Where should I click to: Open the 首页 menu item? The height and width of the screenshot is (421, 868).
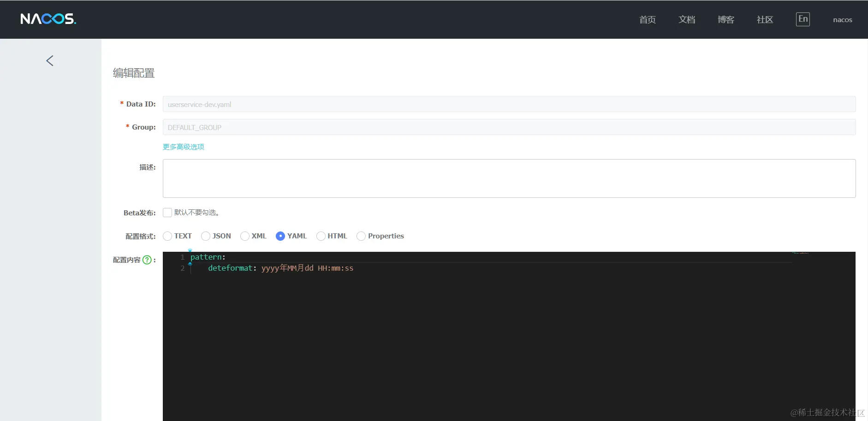point(648,19)
